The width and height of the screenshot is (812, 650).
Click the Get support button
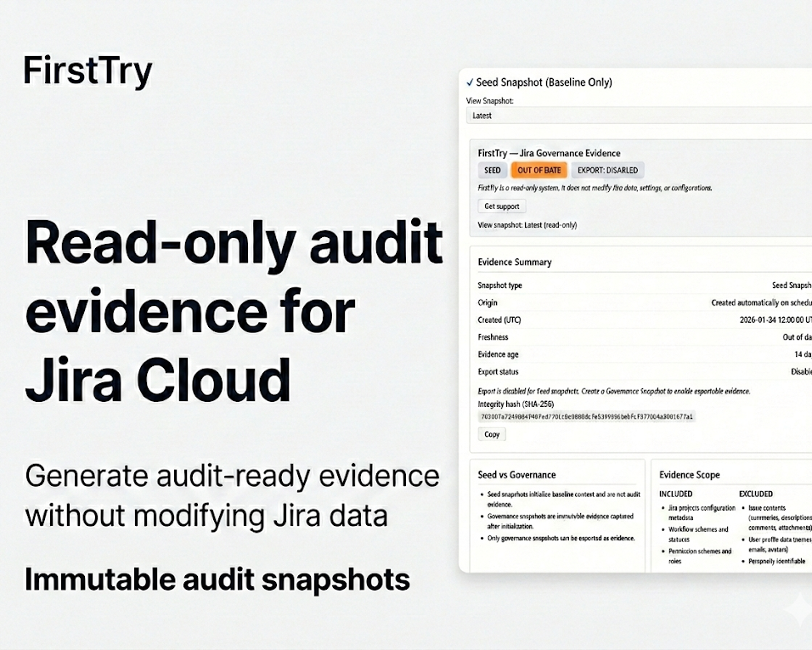click(502, 206)
